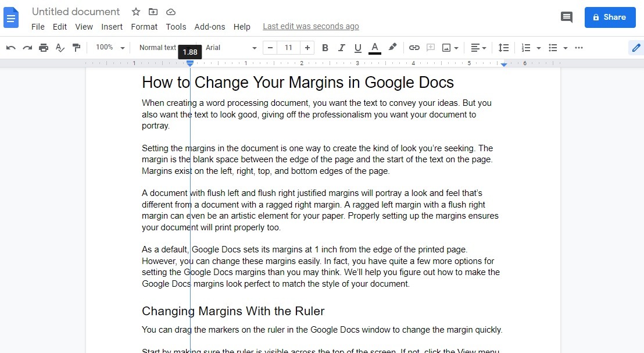Toggle underline formatting
The image size is (644, 353).
(x=357, y=48)
